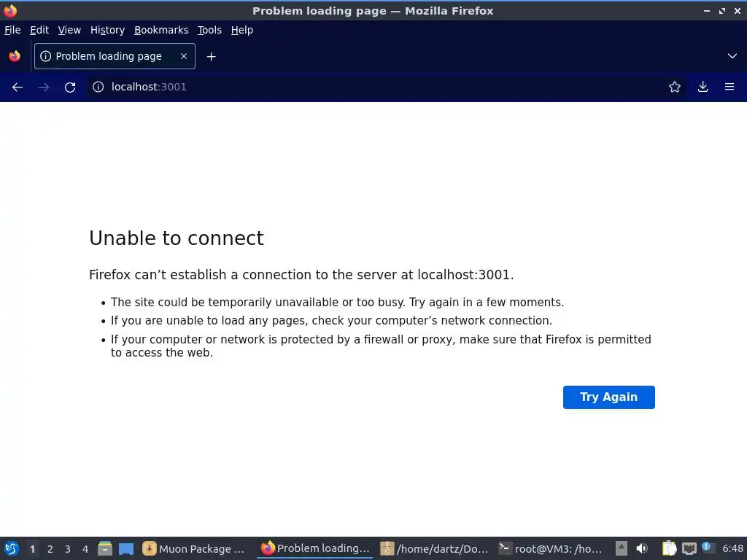Show site information for localhost
Image resolution: width=747 pixels, height=560 pixels.
pyautogui.click(x=98, y=87)
